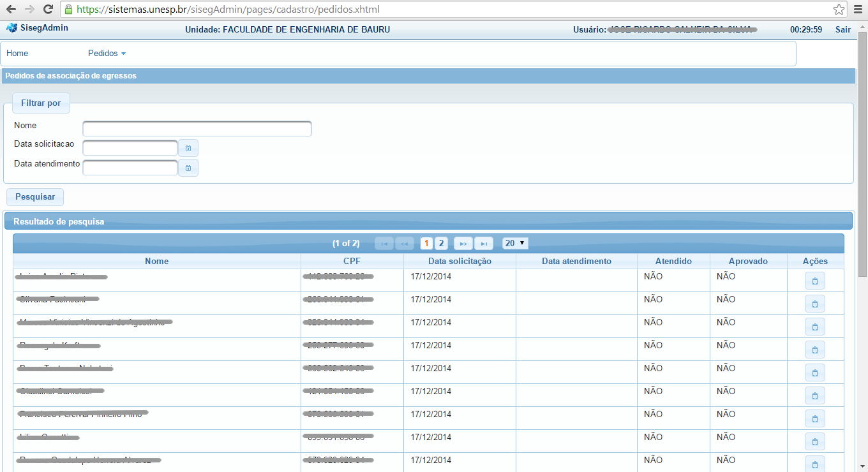Click the Pesquisar button
The height and width of the screenshot is (472, 868).
[35, 197]
